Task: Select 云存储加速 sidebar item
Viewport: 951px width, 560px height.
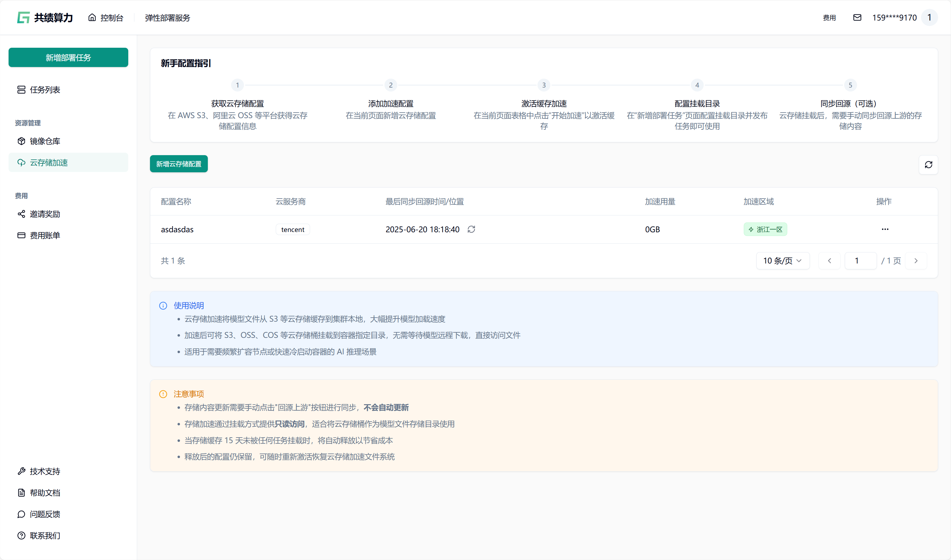Action: click(x=49, y=162)
